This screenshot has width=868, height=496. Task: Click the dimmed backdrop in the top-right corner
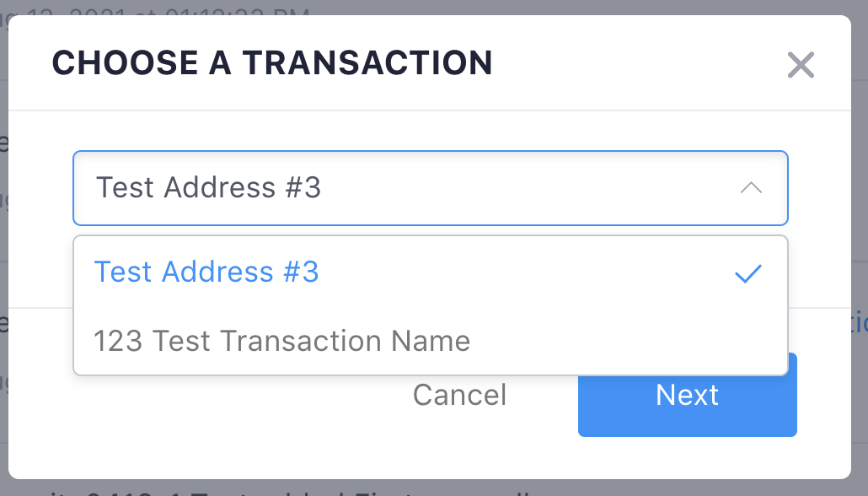[x=860, y=7]
